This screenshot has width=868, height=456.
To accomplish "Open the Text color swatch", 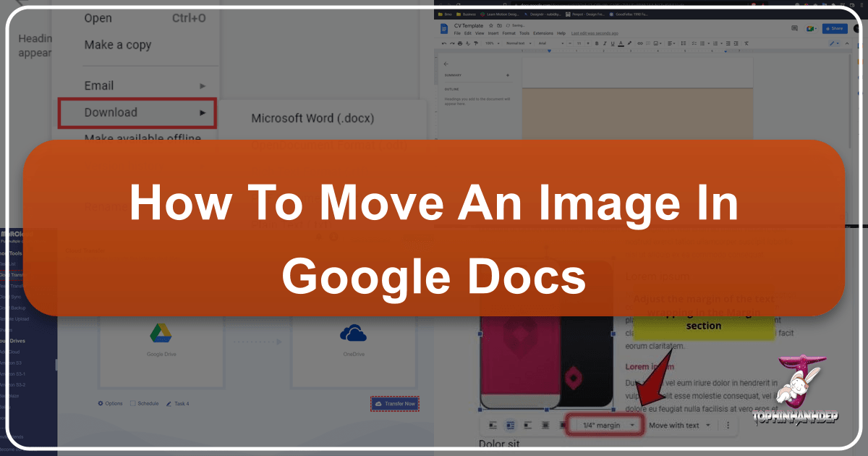I will [620, 43].
